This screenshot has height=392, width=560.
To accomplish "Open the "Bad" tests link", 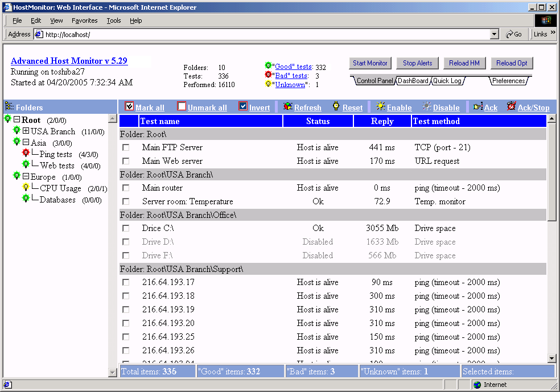I will pyautogui.click(x=291, y=76).
